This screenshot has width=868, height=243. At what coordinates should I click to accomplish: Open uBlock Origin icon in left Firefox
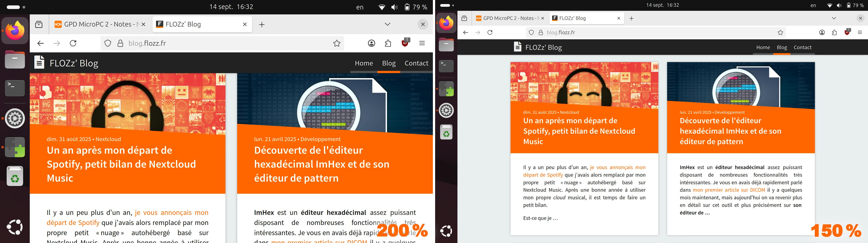[405, 43]
